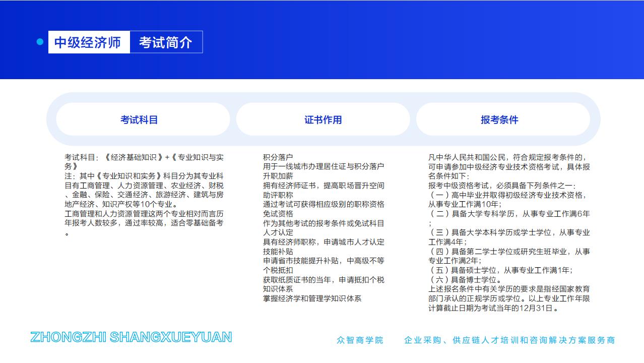Switch to the 考试简介 tab
This screenshot has height=363, width=644.
click(x=166, y=42)
